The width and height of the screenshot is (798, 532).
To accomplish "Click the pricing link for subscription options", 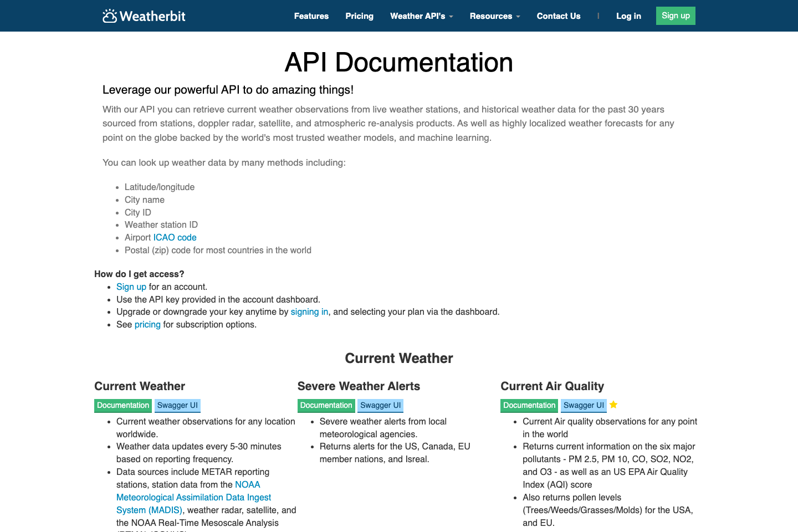I will tap(147, 324).
